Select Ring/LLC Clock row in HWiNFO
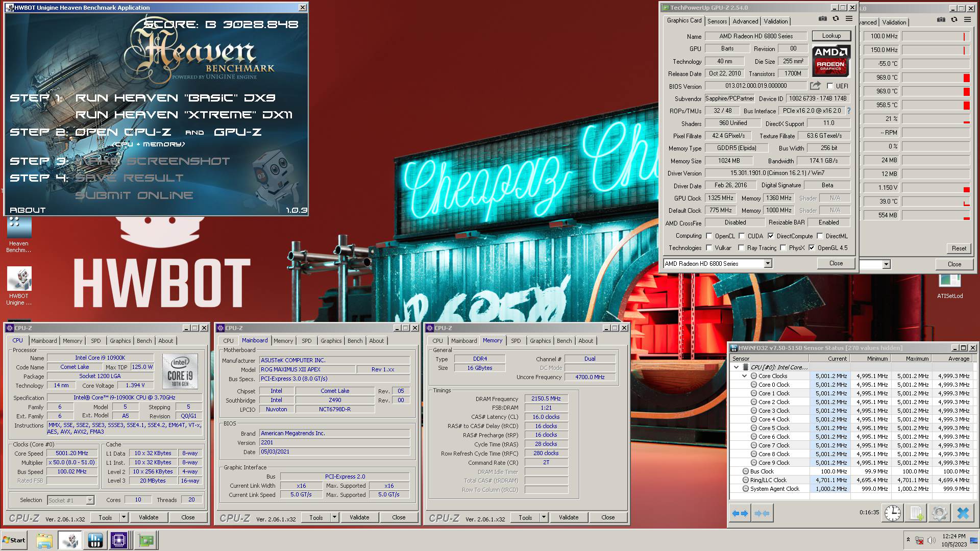The width and height of the screenshot is (980, 551). click(x=852, y=480)
